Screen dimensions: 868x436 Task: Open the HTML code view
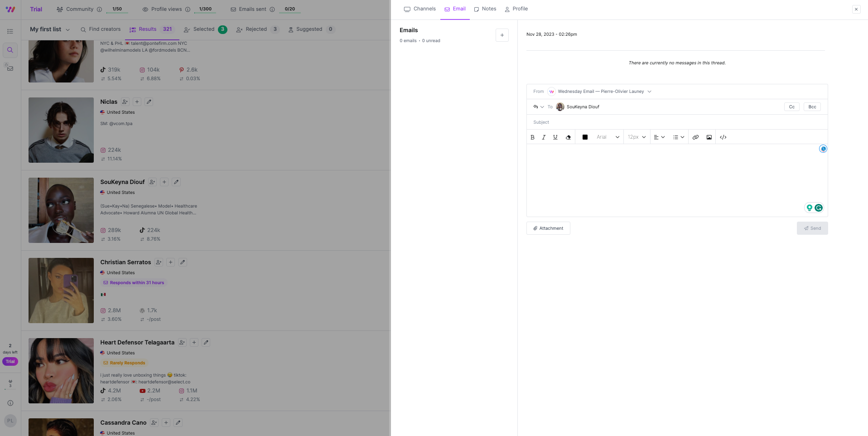[723, 137]
